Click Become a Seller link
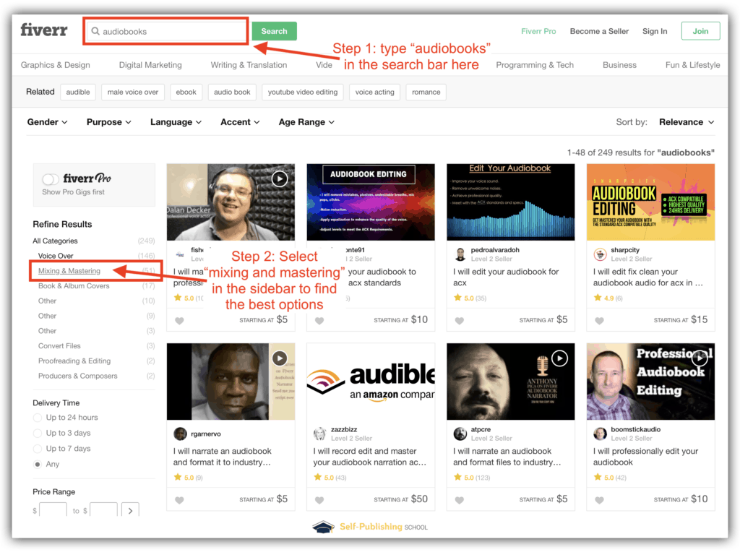Screen dimensions: 740x560 (x=599, y=31)
